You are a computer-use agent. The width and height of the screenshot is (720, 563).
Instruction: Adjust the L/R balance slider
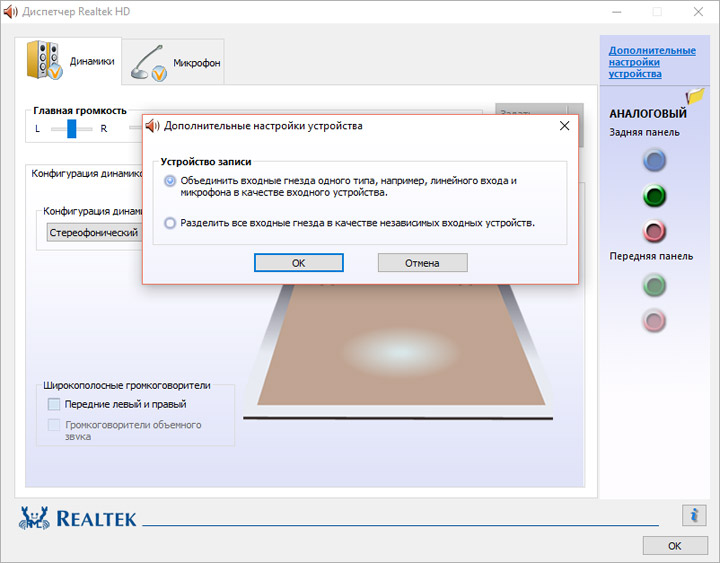tap(72, 129)
